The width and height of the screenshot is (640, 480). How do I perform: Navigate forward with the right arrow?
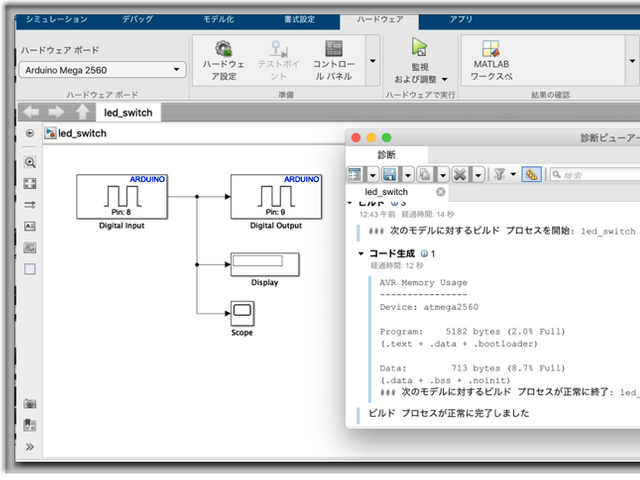pos(56,111)
